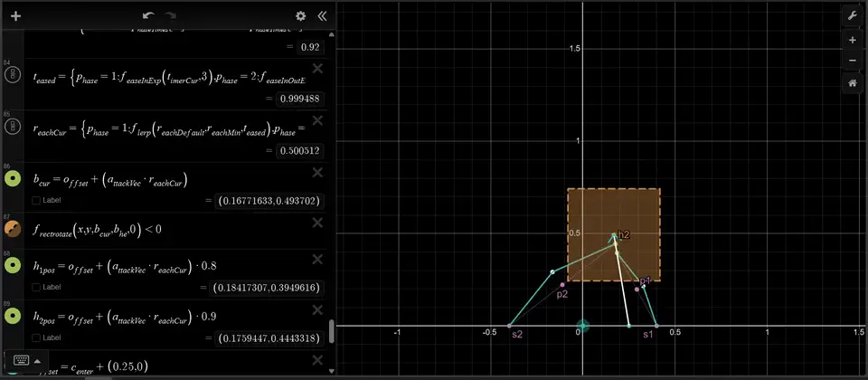Image resolution: width=868 pixels, height=380 pixels.
Task: Hide the b_cur point via green icon
Action: click(x=12, y=178)
